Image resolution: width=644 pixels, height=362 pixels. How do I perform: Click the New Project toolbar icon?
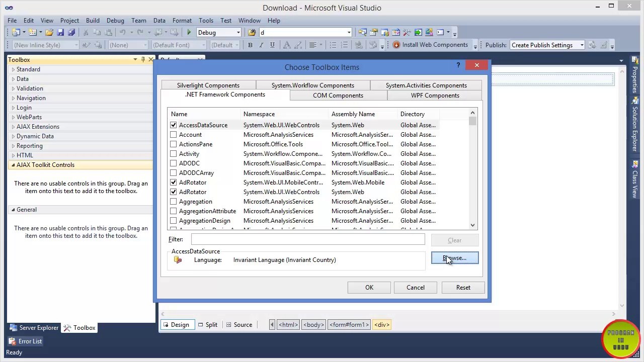pos(16,33)
